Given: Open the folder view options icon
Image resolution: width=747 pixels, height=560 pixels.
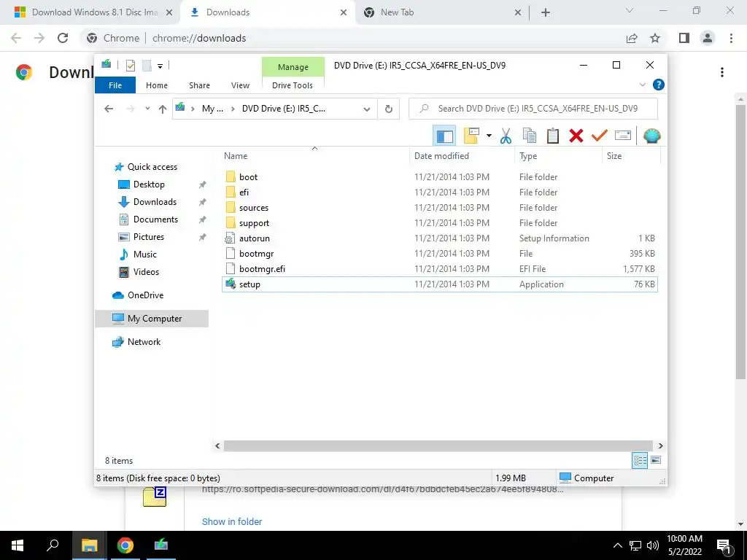Looking at the screenshot, I should tap(472, 136).
